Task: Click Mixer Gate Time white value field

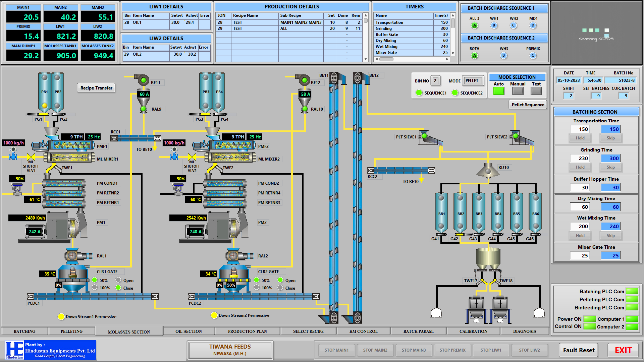Action: (580, 256)
